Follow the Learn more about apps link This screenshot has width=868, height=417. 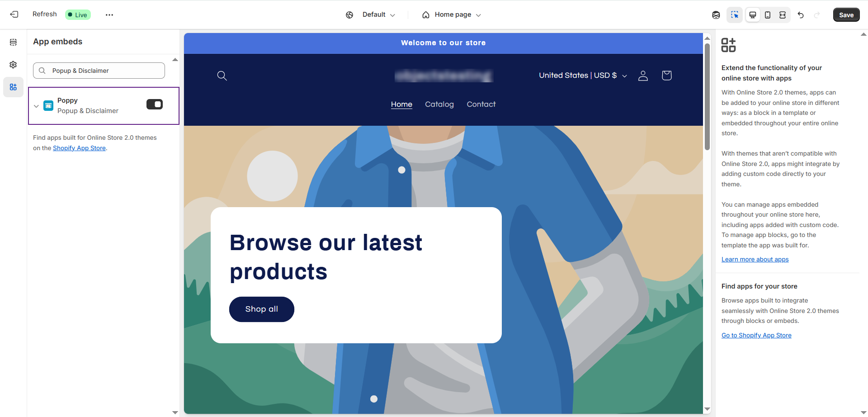point(755,259)
